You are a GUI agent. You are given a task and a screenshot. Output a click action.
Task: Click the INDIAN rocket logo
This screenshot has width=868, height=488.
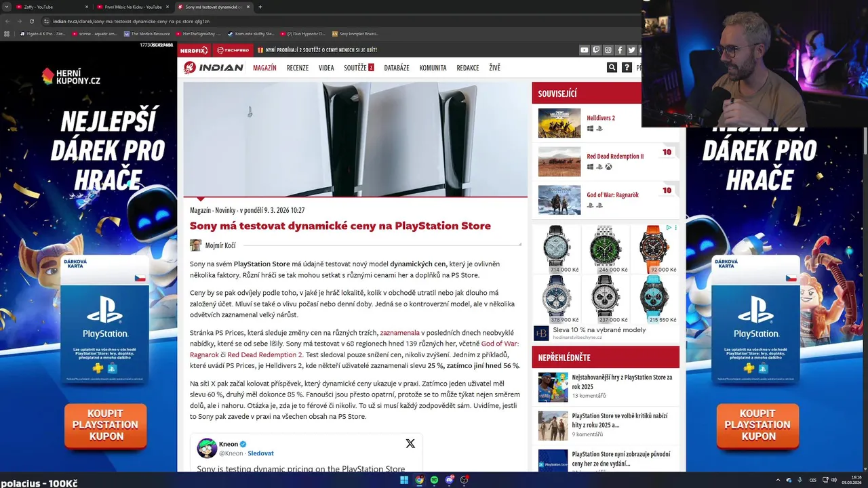pos(213,68)
